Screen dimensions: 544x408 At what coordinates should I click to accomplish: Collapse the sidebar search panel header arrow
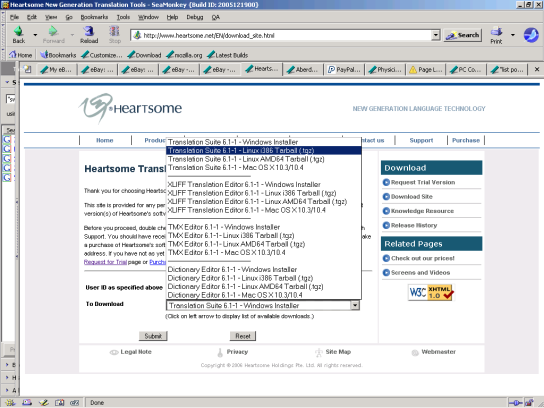[x=7, y=82]
